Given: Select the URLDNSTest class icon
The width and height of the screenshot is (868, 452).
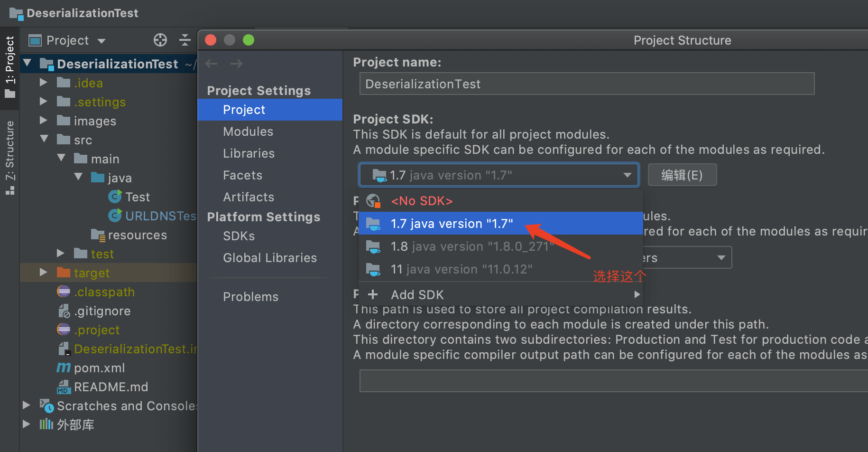Looking at the screenshot, I should (115, 215).
